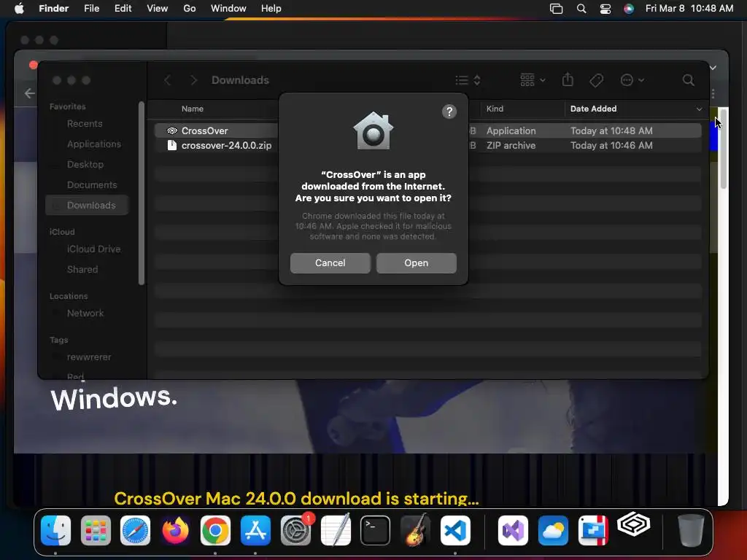
Task: Select the CrossOver application row
Action: click(427, 131)
